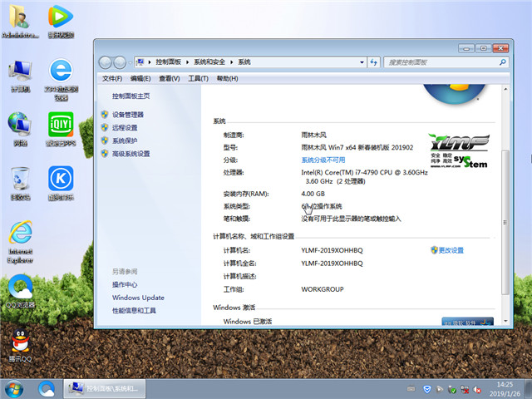532x399 pixels.
Task: Click the scroll down arrow
Action: click(x=505, y=321)
